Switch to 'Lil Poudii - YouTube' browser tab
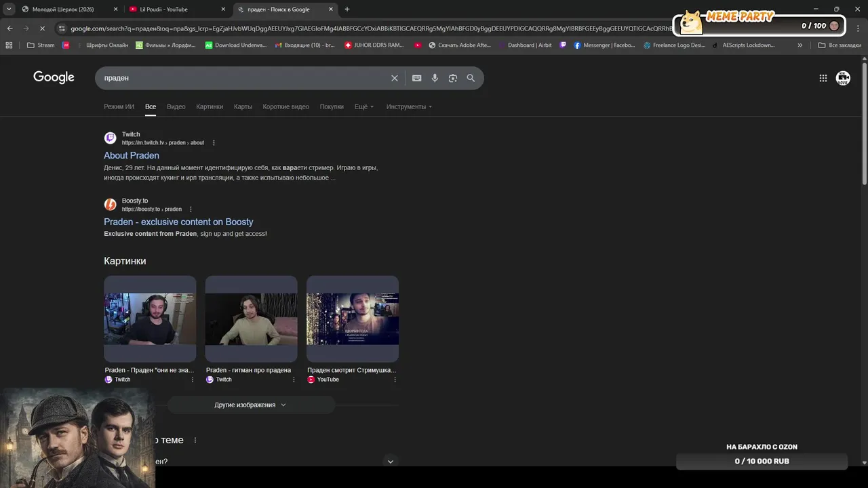The width and height of the screenshot is (868, 488). pos(176,9)
